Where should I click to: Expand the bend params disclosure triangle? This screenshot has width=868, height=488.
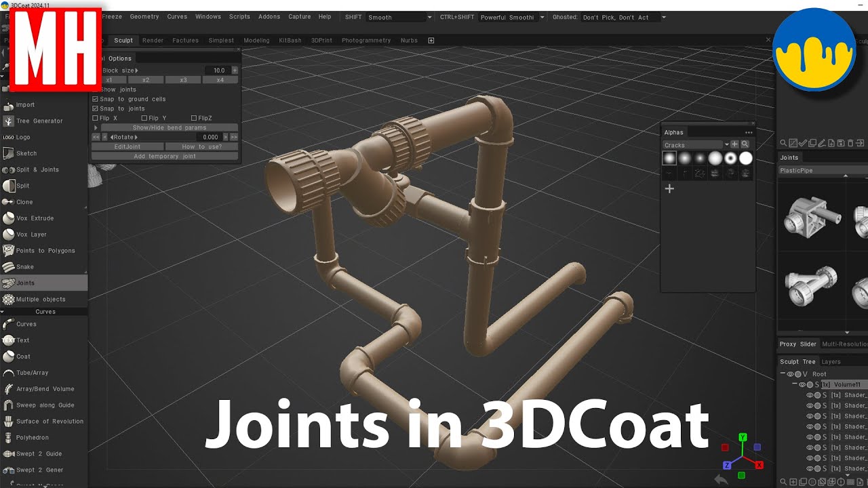pyautogui.click(x=96, y=127)
